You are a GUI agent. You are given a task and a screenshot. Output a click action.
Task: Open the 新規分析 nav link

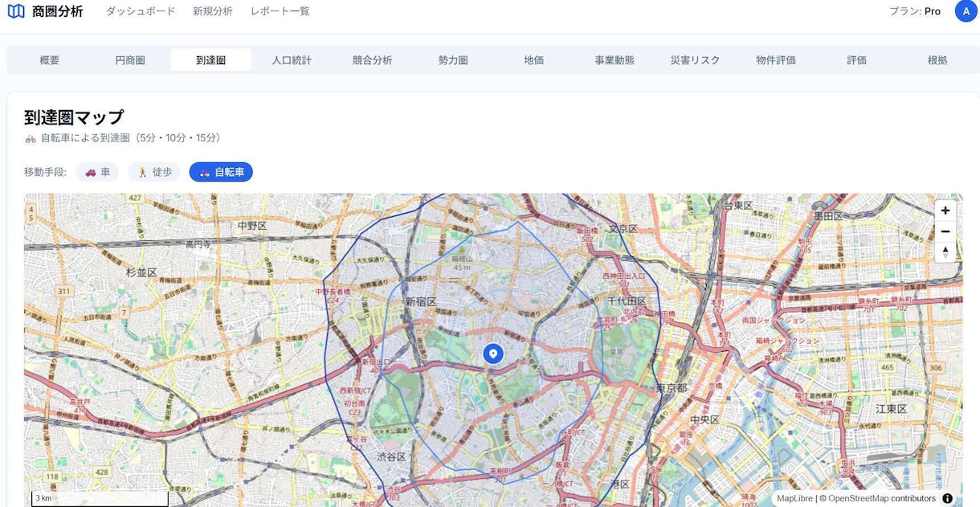tap(213, 11)
